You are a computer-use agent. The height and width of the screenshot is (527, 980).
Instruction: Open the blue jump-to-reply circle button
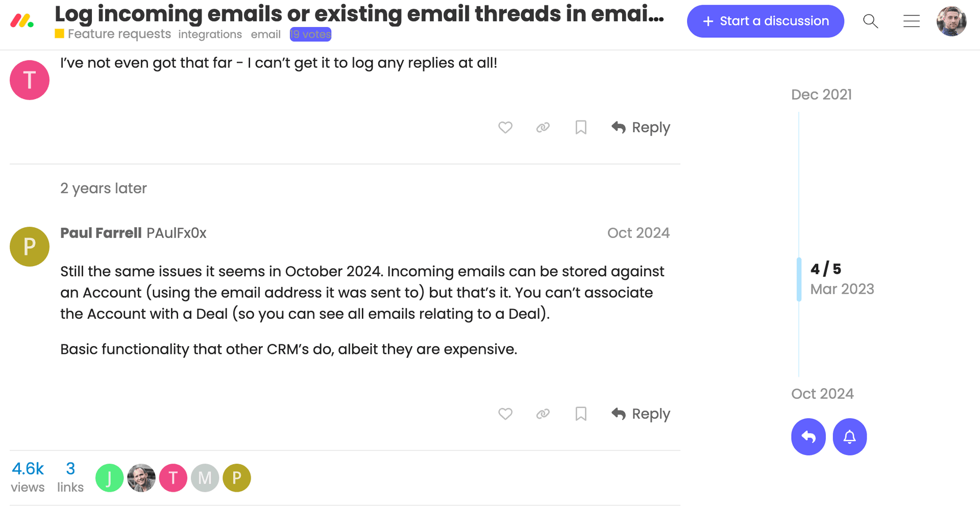tap(808, 437)
